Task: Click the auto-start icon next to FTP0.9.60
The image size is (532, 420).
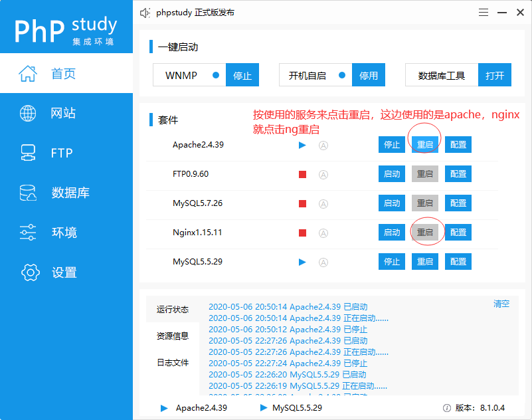Action: pos(323,174)
